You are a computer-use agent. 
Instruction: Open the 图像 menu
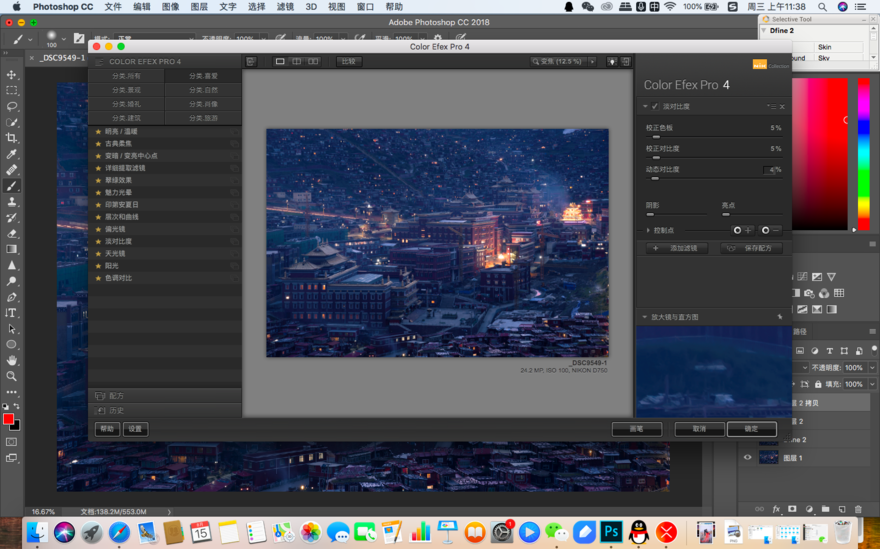point(171,7)
